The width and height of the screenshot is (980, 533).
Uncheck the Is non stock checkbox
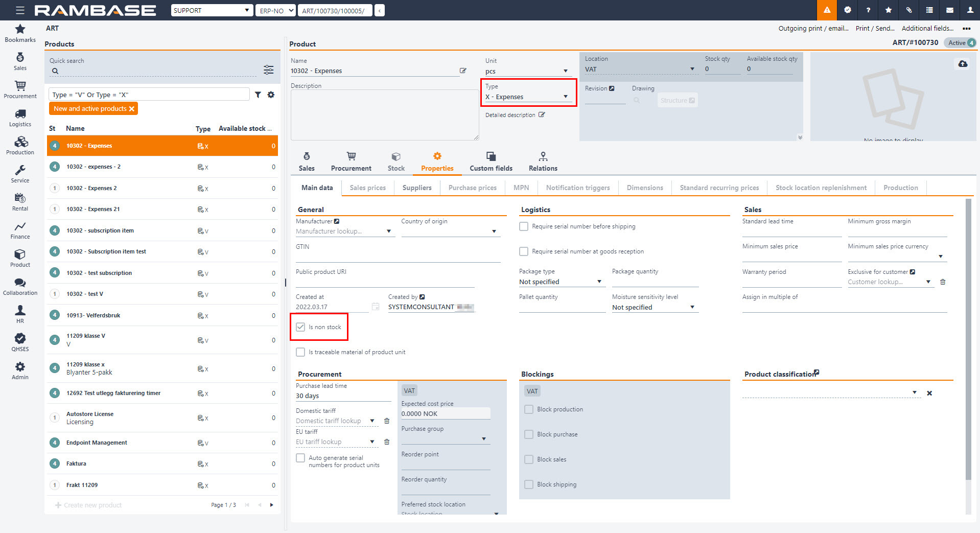pyautogui.click(x=300, y=327)
